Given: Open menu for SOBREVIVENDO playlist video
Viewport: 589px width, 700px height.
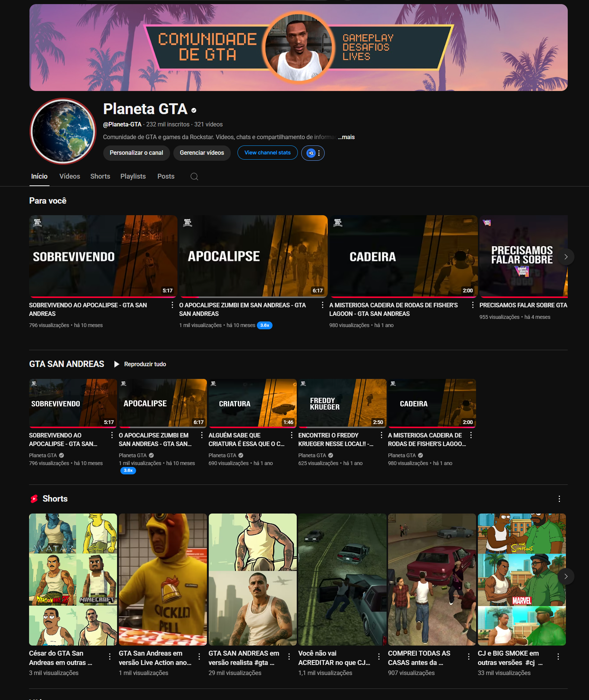Looking at the screenshot, I should (112, 435).
